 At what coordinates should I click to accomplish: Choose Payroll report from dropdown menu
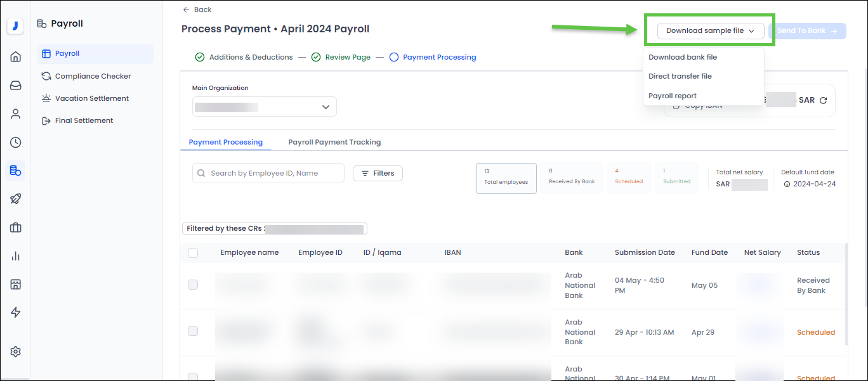(x=673, y=96)
